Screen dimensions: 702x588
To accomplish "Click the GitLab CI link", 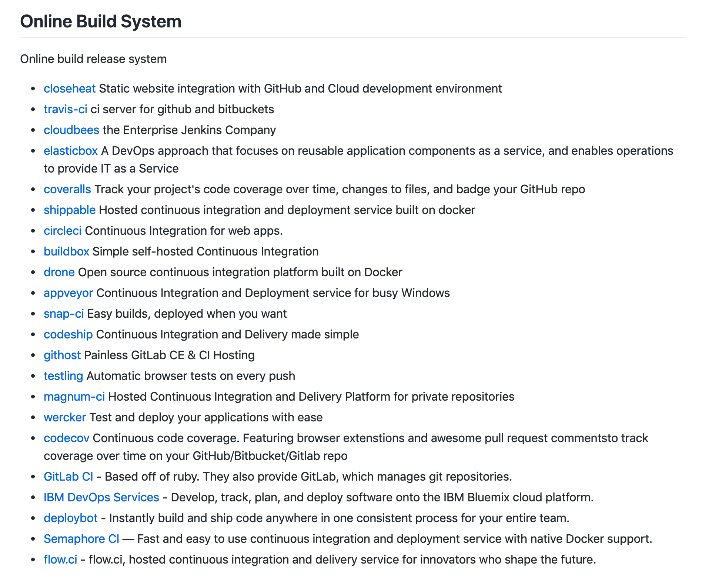I will 68,476.
